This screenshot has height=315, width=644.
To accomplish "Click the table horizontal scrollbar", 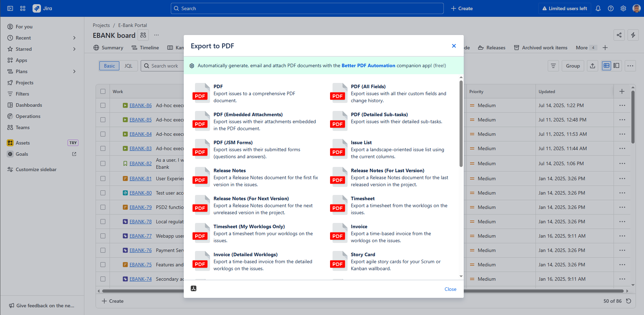I will pos(363,291).
